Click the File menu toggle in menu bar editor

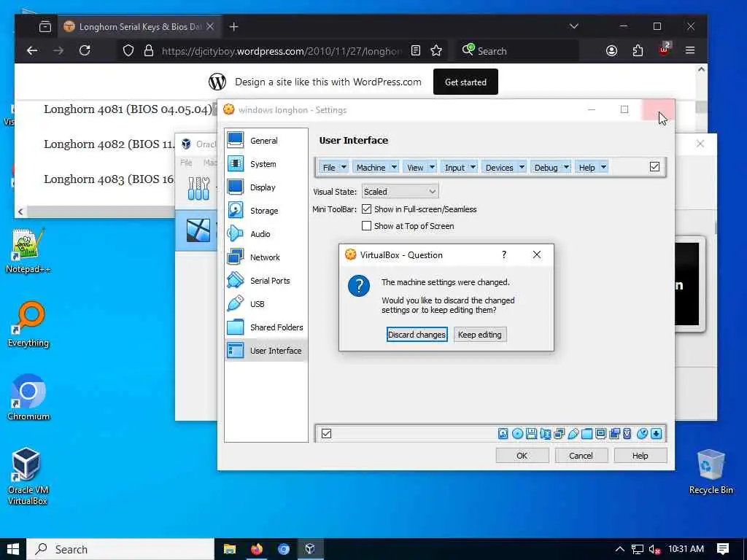click(x=329, y=167)
